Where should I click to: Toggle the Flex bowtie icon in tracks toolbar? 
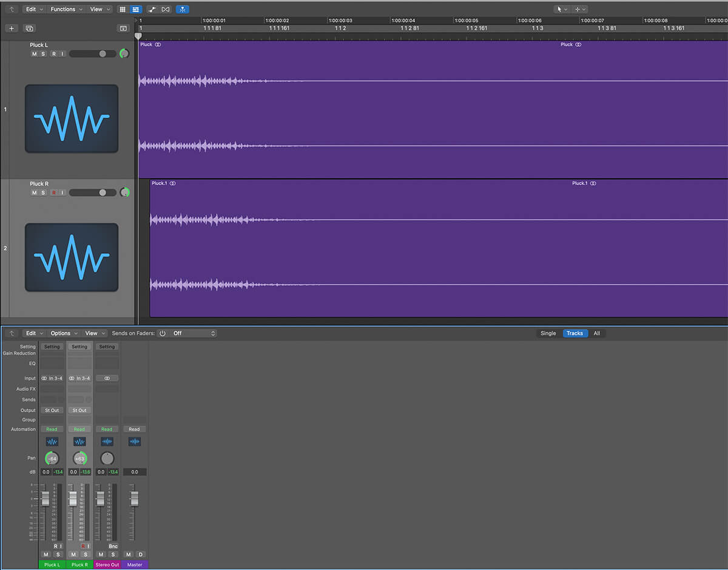165,9
